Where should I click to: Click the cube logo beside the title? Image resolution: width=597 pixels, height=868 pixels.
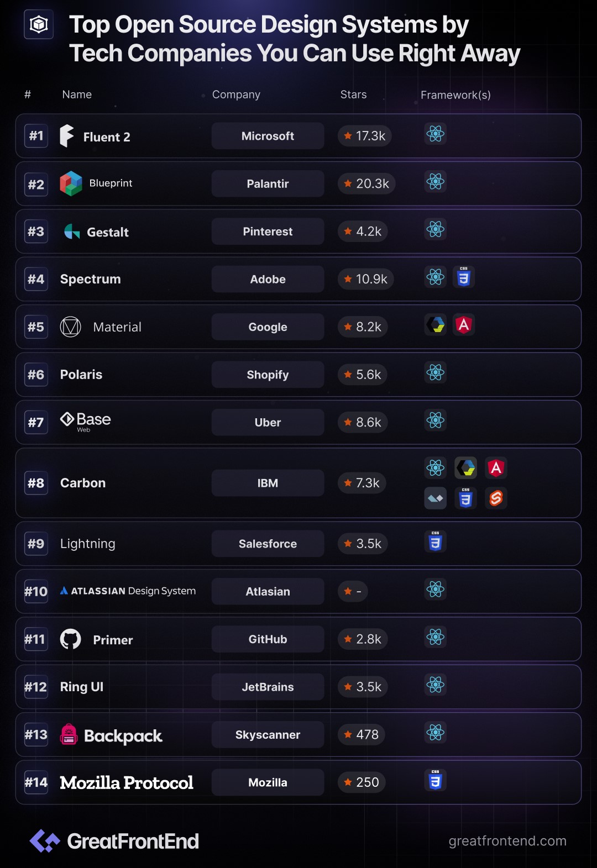tap(39, 24)
